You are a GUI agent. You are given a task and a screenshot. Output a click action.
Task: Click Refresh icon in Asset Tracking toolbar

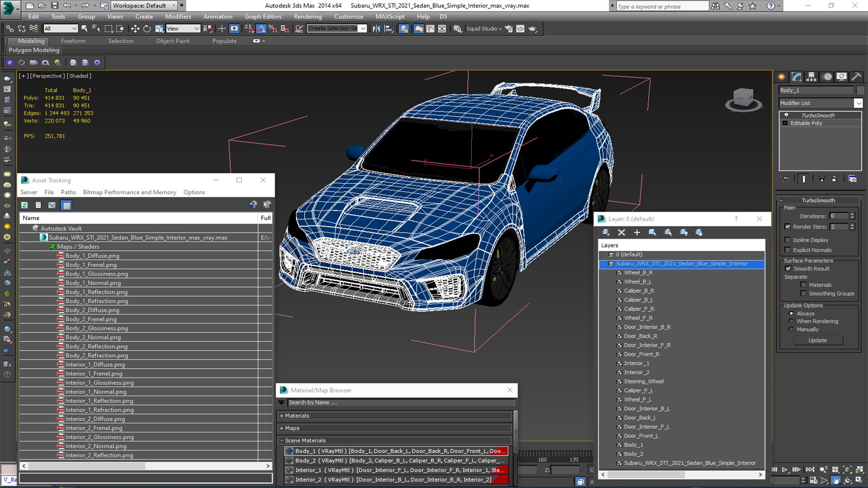pyautogui.click(x=24, y=205)
